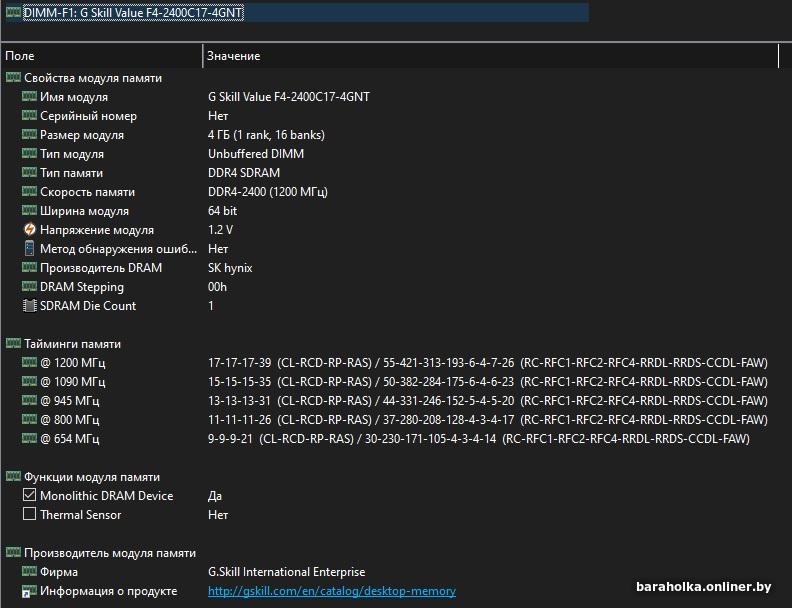Viewport: 792px width, 608px height.
Task: Click the icon beside @ 654 МГц
Action: [x=29, y=438]
